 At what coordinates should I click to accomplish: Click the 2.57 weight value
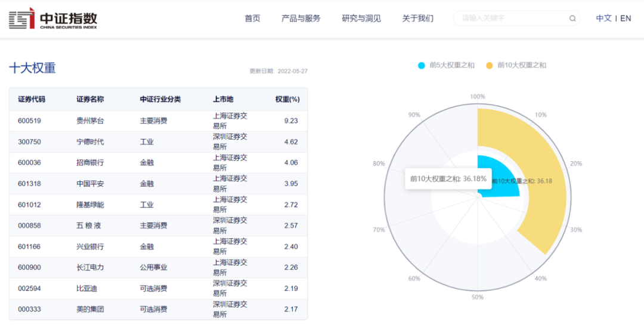pos(291,226)
